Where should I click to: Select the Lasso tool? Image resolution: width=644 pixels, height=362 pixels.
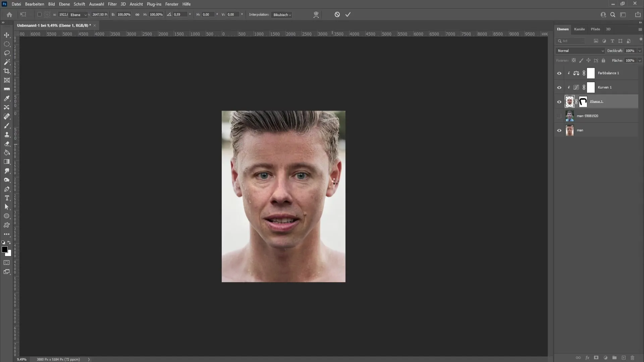point(7,53)
